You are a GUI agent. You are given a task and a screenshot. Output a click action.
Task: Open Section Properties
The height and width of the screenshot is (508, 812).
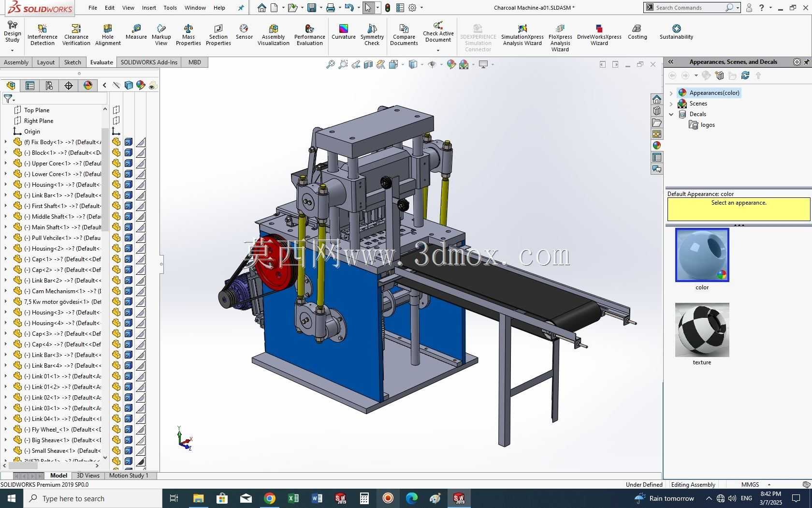(218, 35)
